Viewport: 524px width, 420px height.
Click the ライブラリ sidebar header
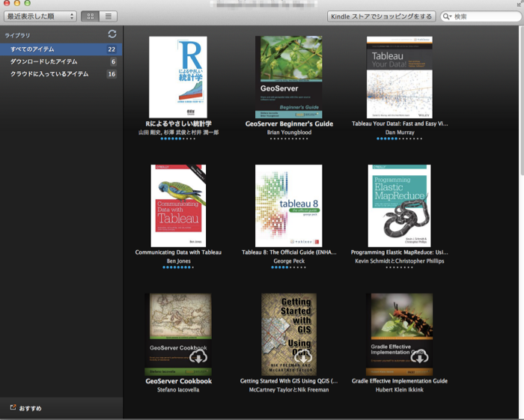(x=17, y=35)
